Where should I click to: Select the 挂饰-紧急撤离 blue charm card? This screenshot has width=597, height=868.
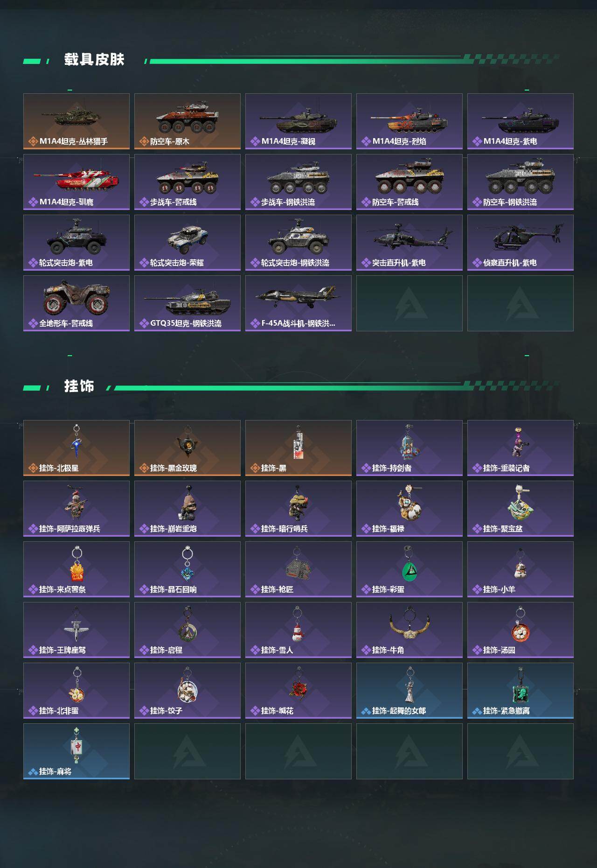(521, 691)
